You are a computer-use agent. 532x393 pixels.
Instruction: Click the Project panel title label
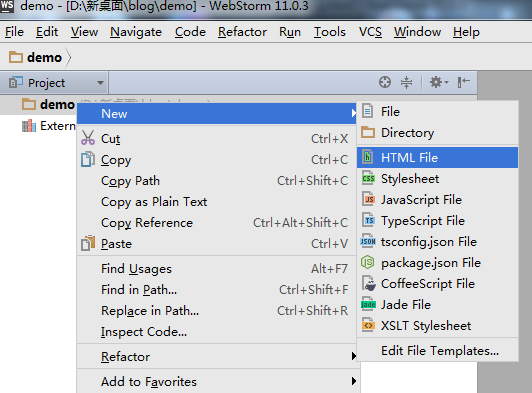(46, 83)
